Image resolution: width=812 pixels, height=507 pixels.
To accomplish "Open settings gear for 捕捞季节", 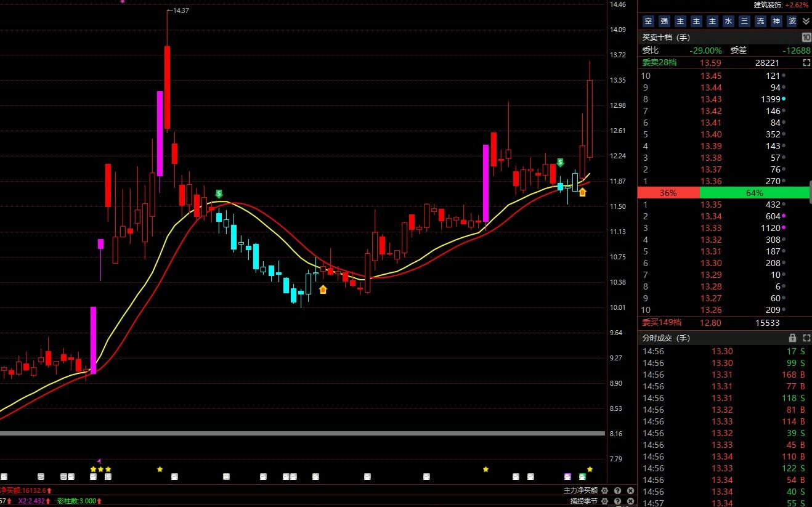I will coord(604,501).
